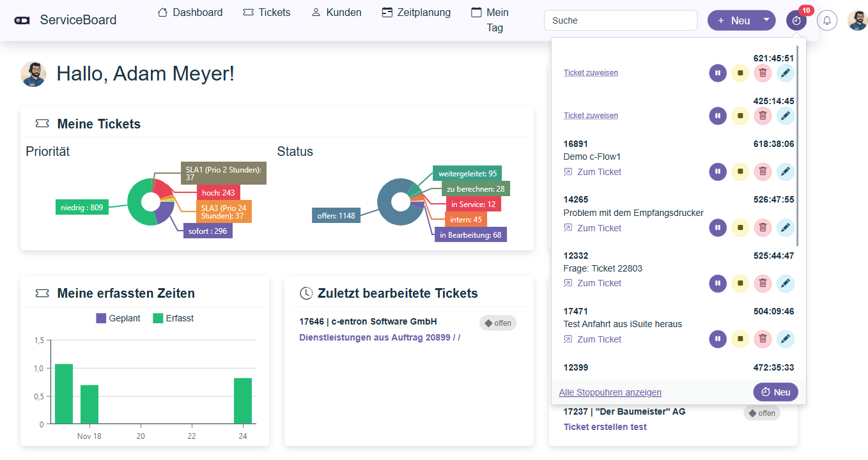Click into the Suche search field

[620, 20]
